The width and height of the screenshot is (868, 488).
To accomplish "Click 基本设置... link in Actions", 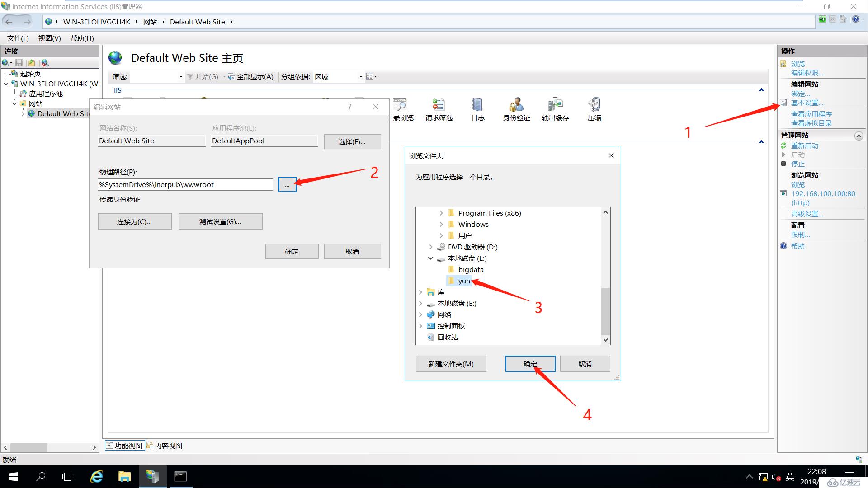I will [x=807, y=103].
